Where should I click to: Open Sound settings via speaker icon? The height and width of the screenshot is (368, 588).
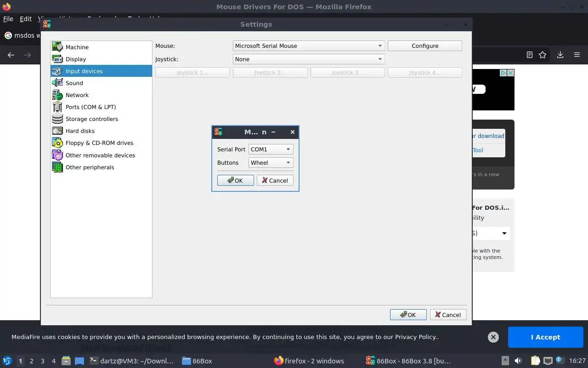(x=57, y=83)
